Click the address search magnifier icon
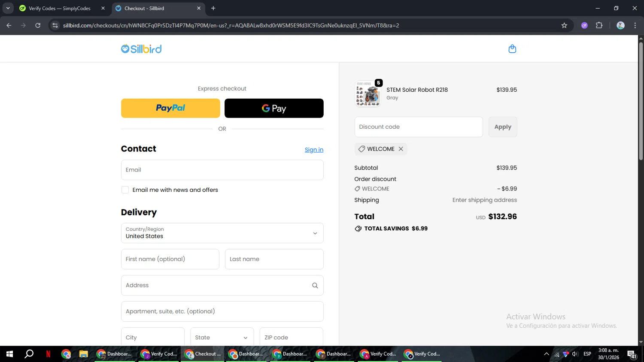This screenshot has height=362, width=644. pos(315,286)
